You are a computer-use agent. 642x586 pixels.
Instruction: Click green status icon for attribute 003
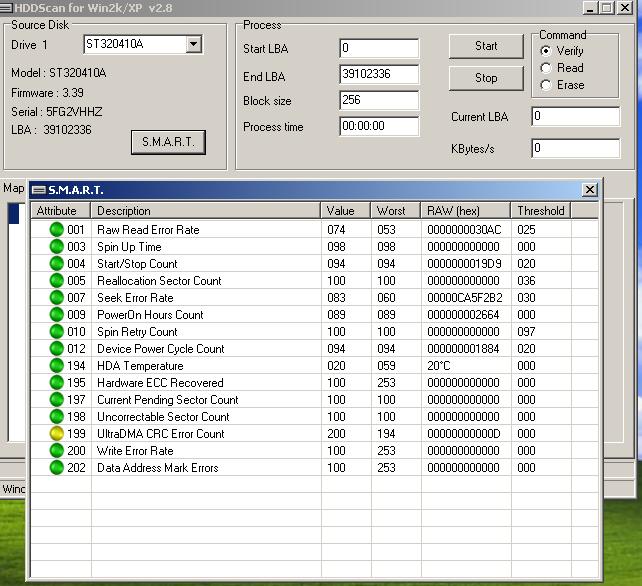tap(57, 247)
